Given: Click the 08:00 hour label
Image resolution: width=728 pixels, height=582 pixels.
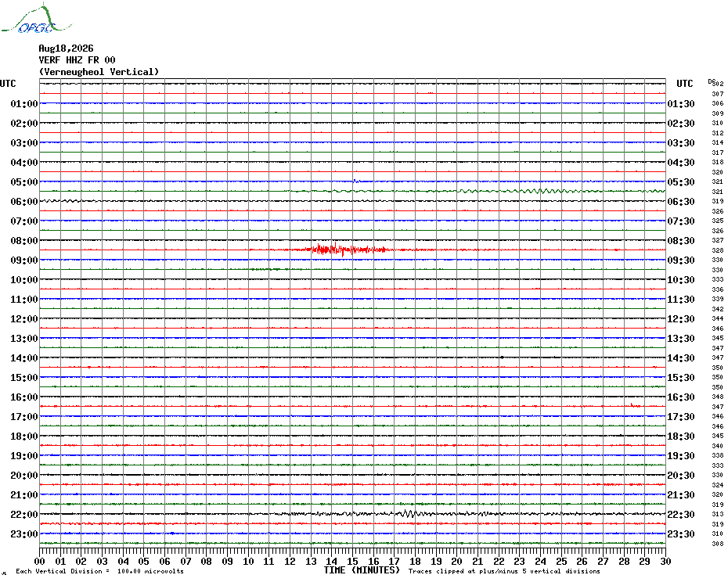Looking at the screenshot, I should (x=24, y=240).
